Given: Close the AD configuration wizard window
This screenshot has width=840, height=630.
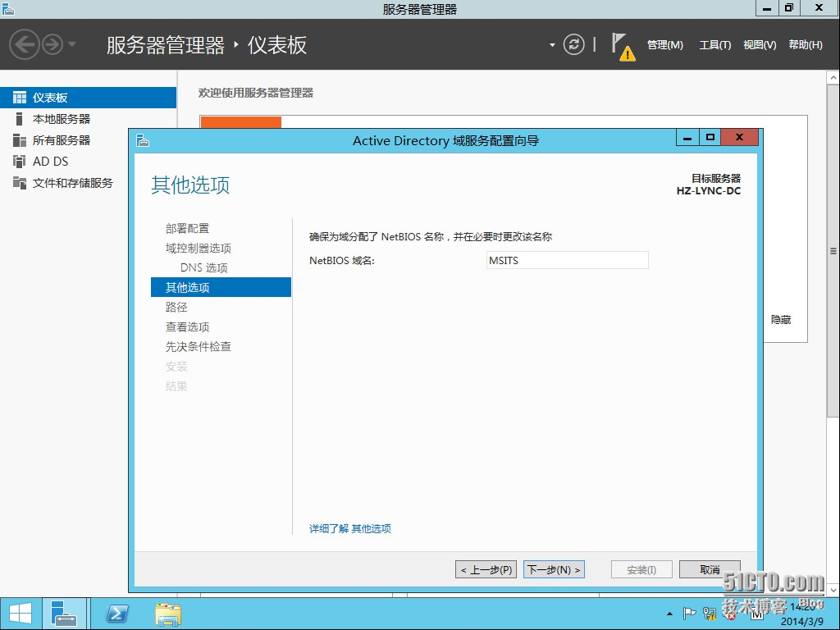Looking at the screenshot, I should pos(739,138).
